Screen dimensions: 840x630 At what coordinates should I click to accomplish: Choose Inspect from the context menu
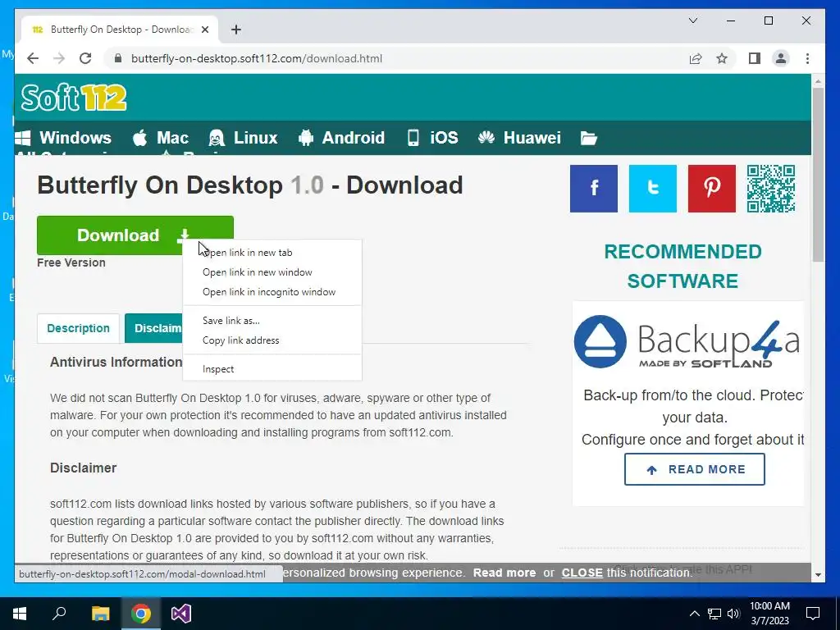point(272,369)
